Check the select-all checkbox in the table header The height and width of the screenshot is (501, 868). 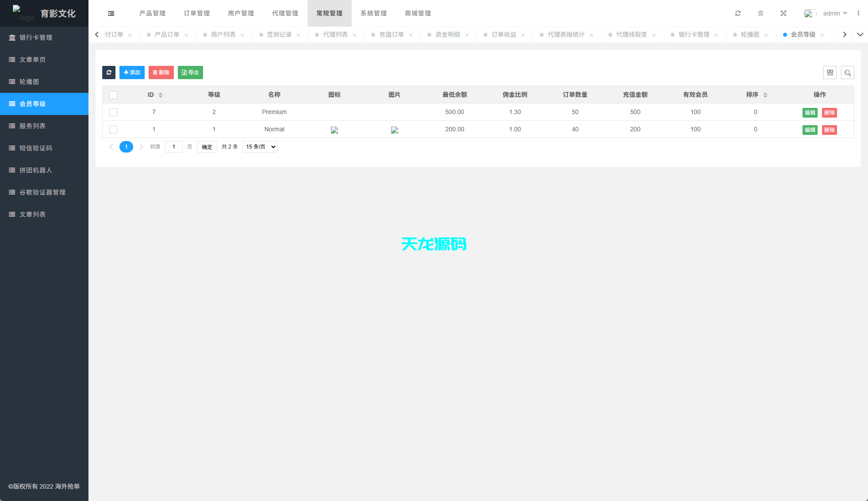113,95
